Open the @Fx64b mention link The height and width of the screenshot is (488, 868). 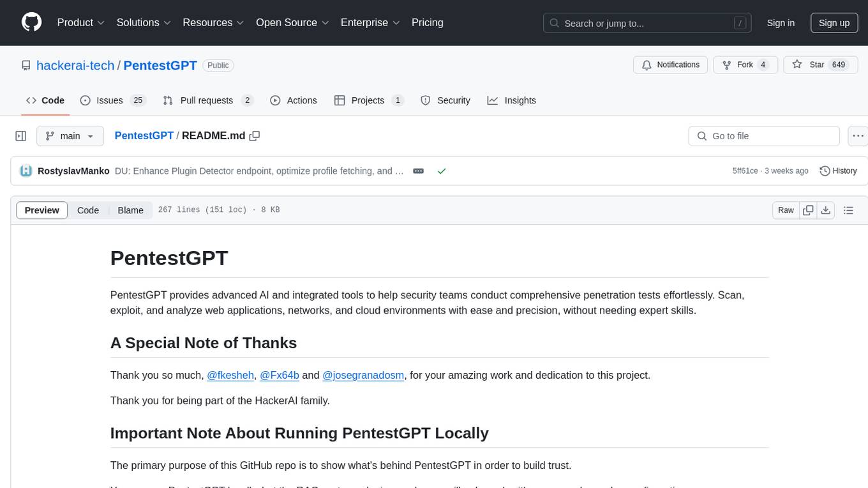pyautogui.click(x=280, y=375)
